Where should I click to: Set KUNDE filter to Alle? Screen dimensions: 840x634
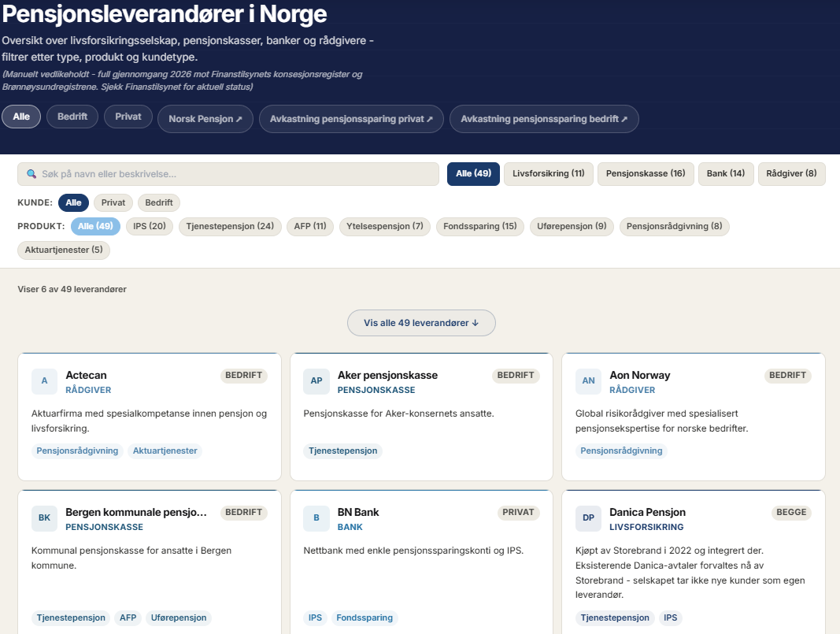coord(73,202)
